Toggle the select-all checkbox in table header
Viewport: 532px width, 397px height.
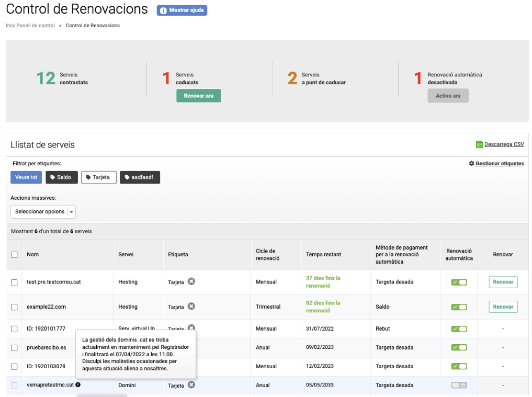14,255
